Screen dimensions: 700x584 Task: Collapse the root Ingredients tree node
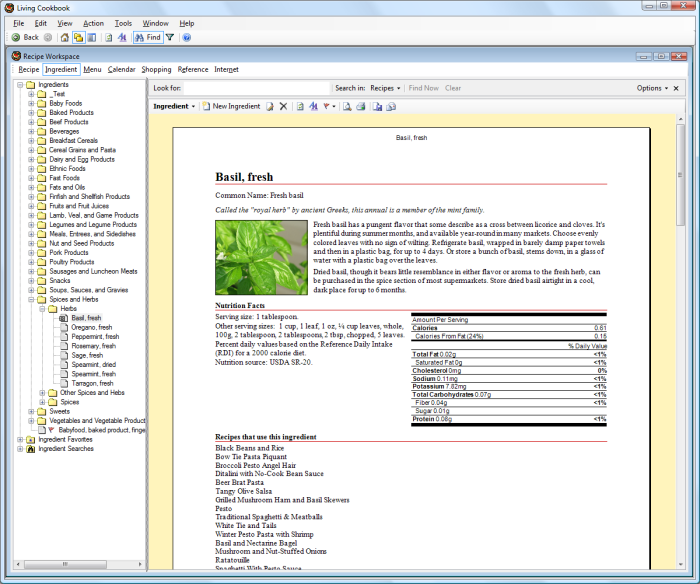tap(20, 85)
